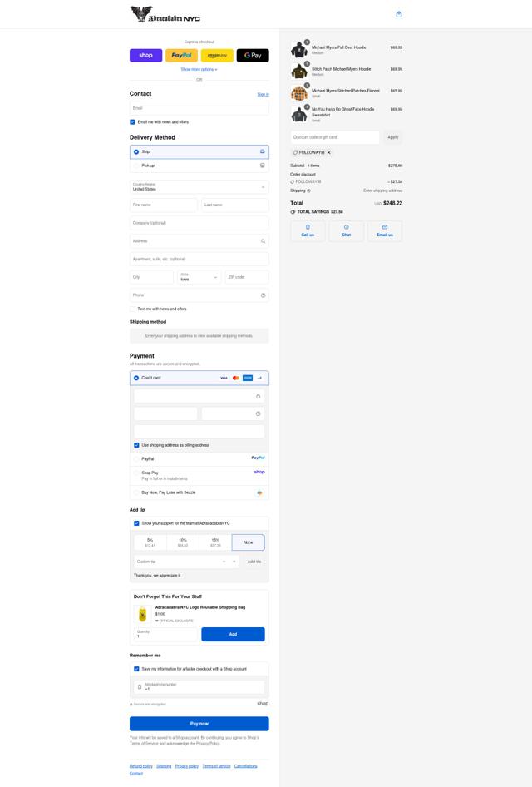The width and height of the screenshot is (532, 787).
Task: Click the Michael Myers Pull Over Hoodie thumbnail
Action: click(299, 50)
